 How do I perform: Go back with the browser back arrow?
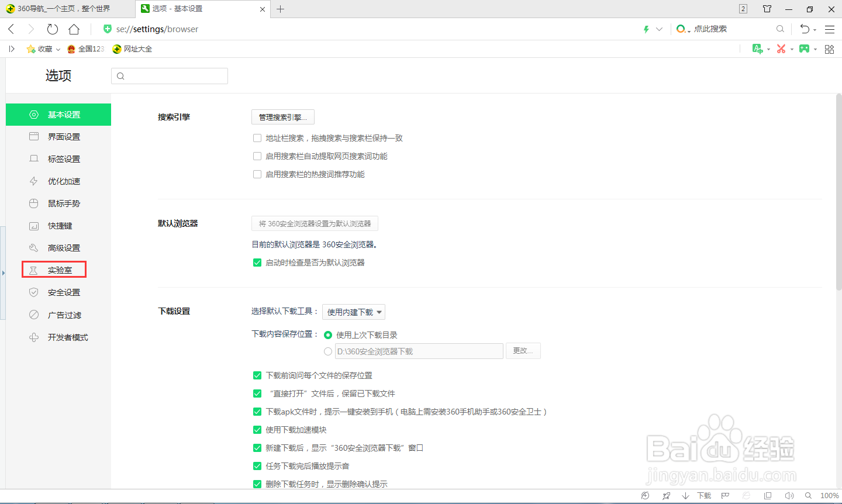11,29
